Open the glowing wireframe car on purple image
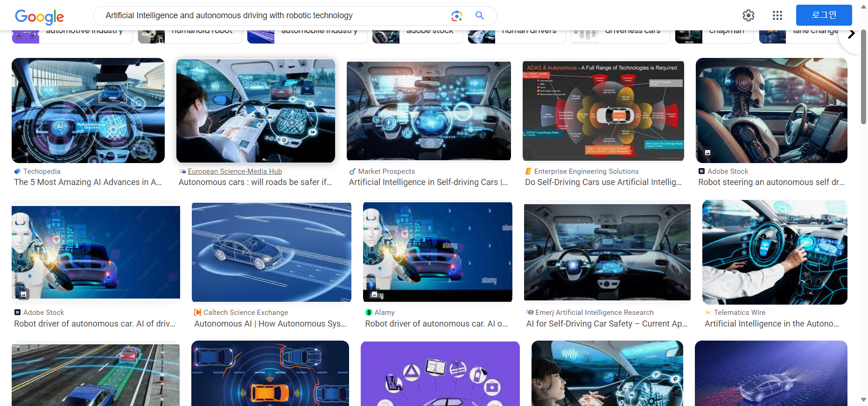Viewport: 868px width, 406px height. coord(771,373)
